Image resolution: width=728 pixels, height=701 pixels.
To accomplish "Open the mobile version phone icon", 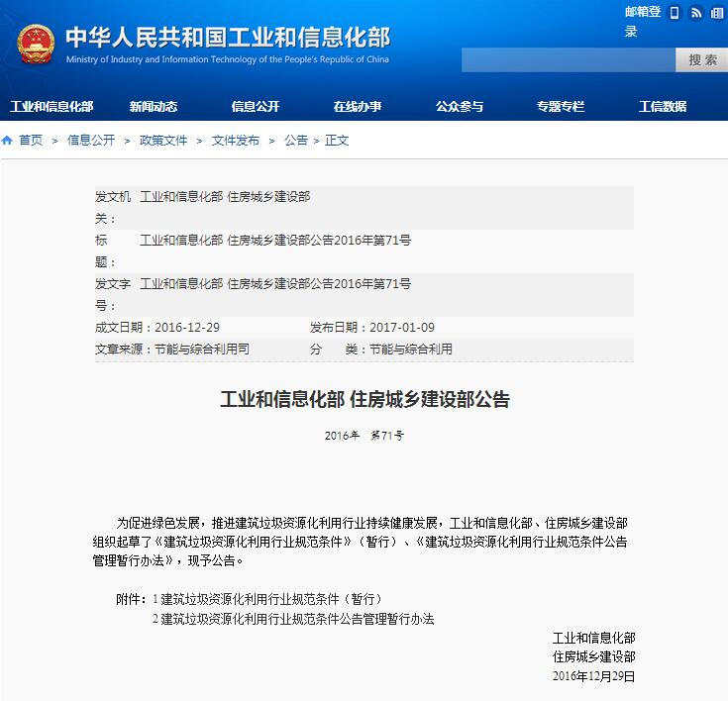I will click(675, 13).
